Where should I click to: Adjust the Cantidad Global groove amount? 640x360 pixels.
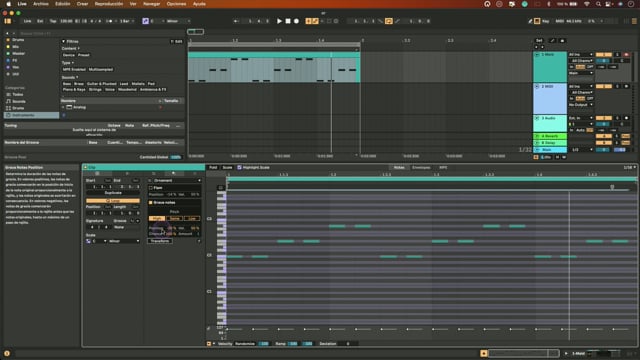click(x=176, y=157)
